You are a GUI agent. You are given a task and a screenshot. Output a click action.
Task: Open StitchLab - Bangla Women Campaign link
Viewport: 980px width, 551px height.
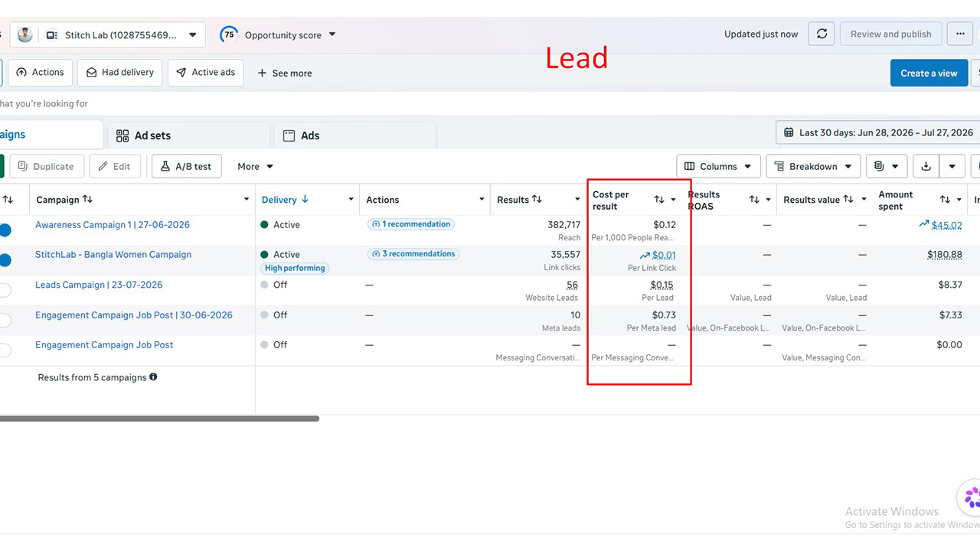(x=113, y=255)
